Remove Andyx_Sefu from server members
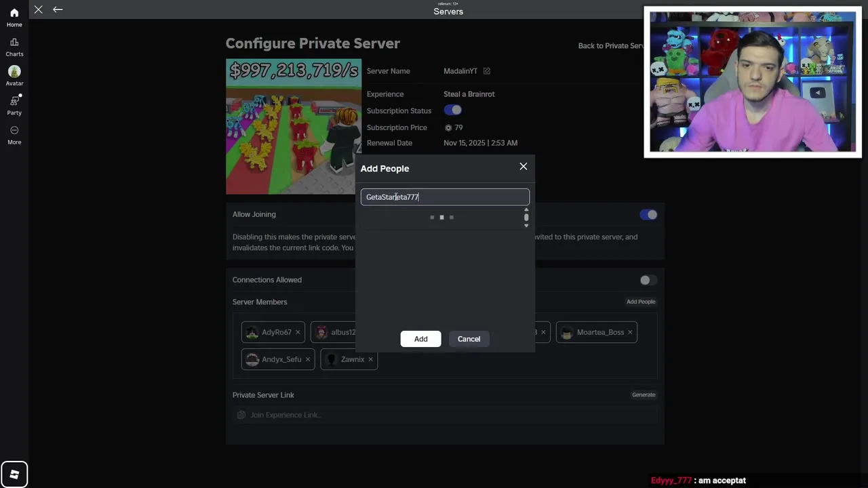Viewport: 868px width, 488px height. click(308, 359)
